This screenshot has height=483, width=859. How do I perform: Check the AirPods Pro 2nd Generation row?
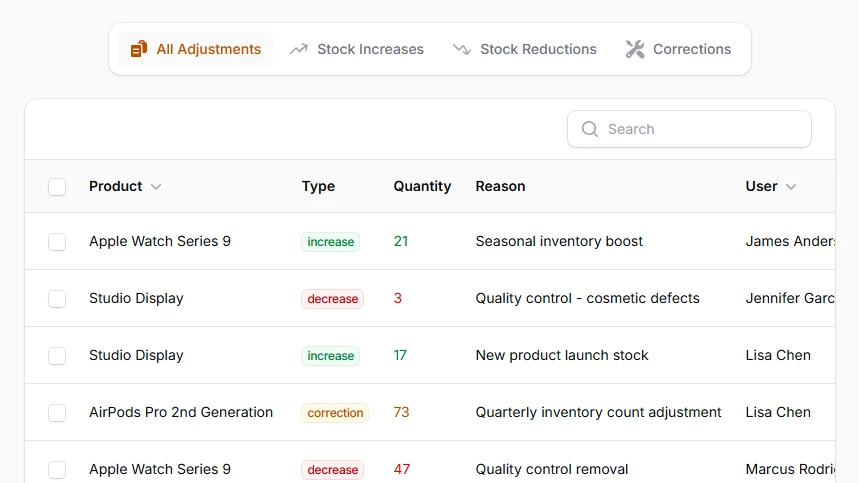click(57, 412)
